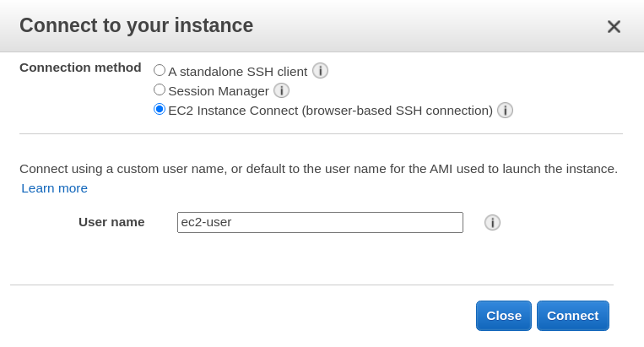Select the standalone SSH client radio button
The width and height of the screenshot is (644, 347).
click(x=160, y=70)
